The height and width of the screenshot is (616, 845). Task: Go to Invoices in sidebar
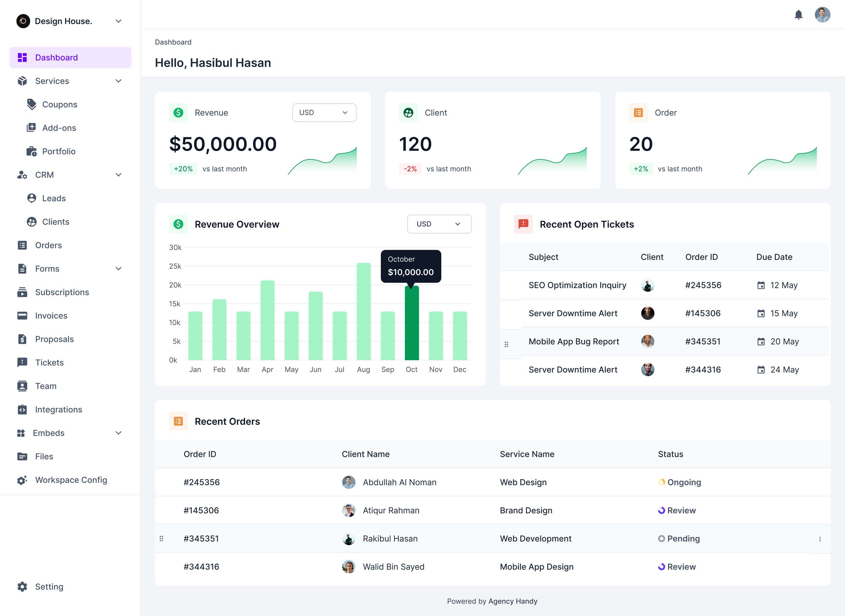tap(51, 316)
